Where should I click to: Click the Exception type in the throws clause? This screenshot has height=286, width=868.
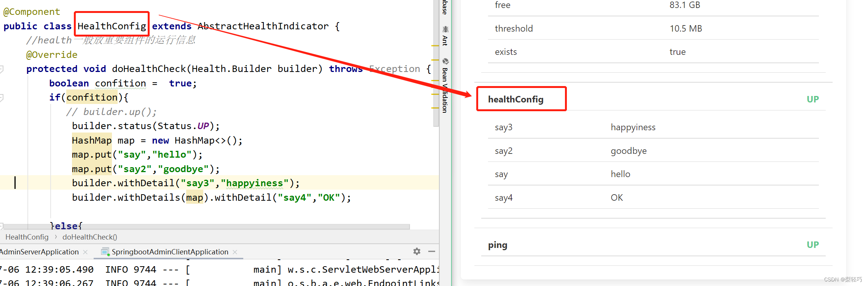click(x=394, y=69)
